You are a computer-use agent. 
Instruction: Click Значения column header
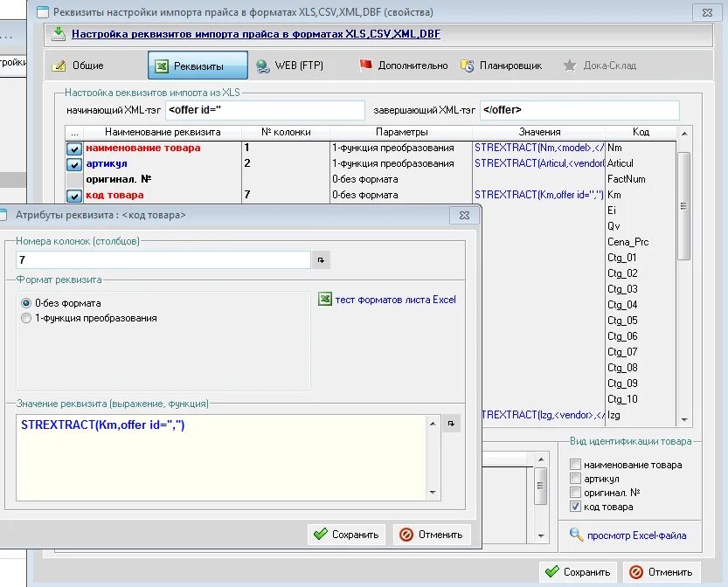(539, 132)
